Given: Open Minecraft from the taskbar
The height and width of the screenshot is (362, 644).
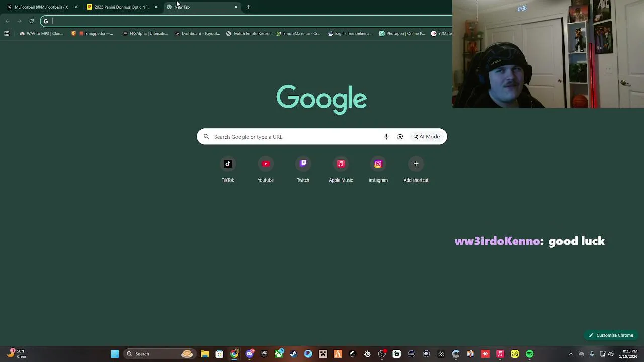Looking at the screenshot, I should click(323, 354).
